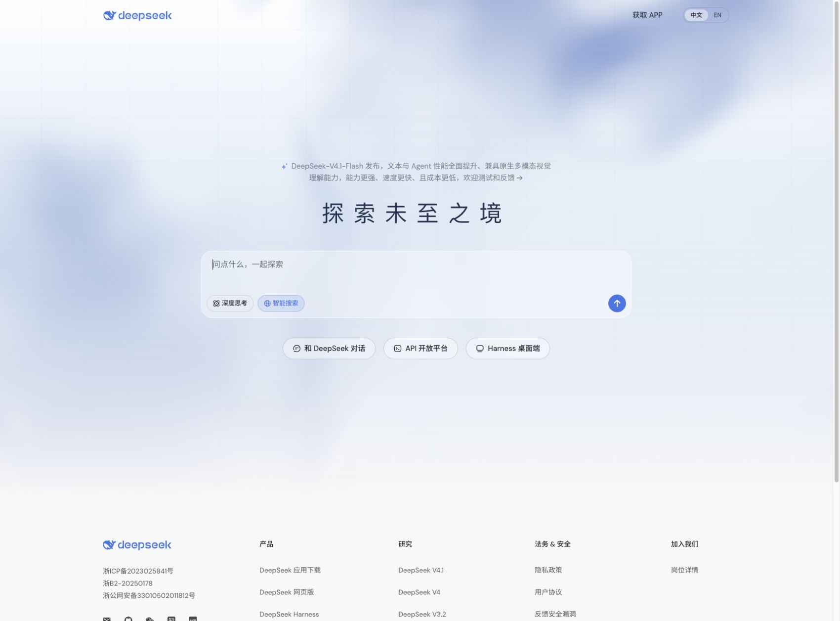
Task: Open the WeChat icon in the footer
Action: (150, 619)
